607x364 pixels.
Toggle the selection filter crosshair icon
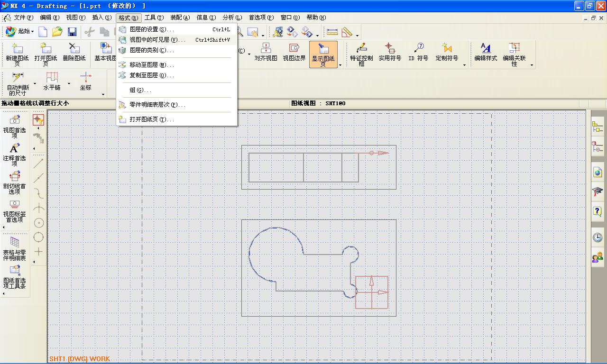click(38, 119)
